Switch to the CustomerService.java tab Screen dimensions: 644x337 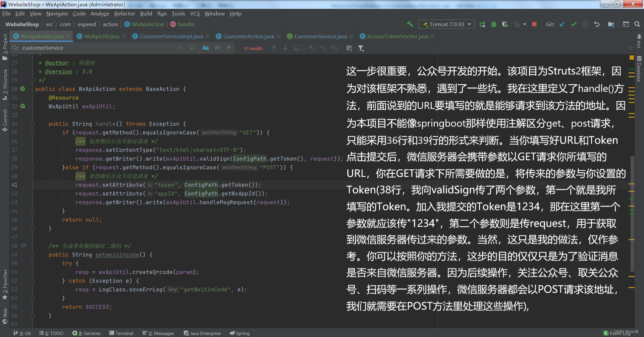[x=320, y=36]
